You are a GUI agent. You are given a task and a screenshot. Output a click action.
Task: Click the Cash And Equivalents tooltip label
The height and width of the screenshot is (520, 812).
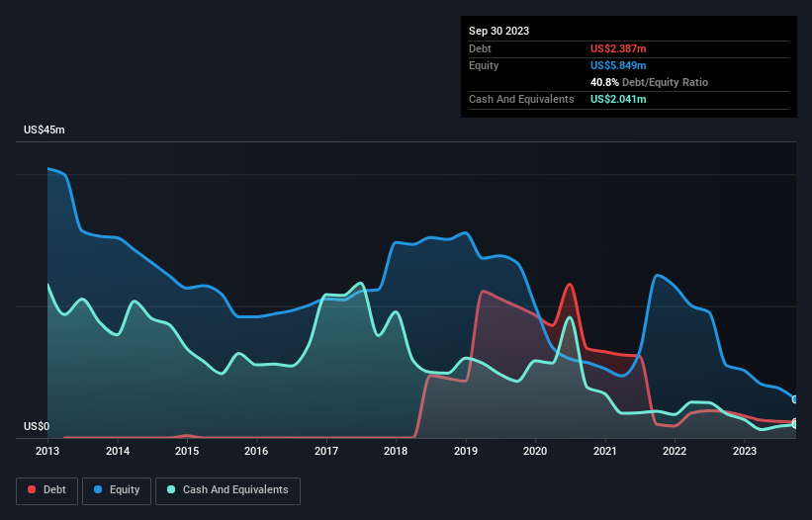click(521, 99)
